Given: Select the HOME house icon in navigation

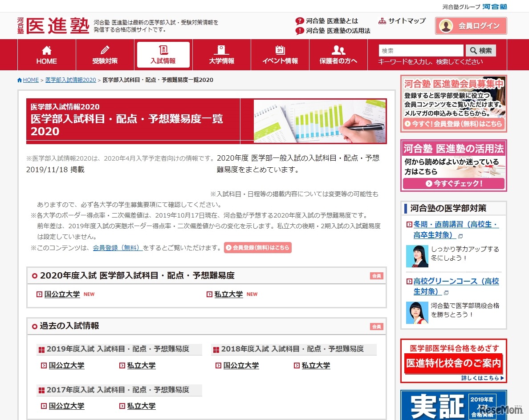Looking at the screenshot, I should (46, 51).
